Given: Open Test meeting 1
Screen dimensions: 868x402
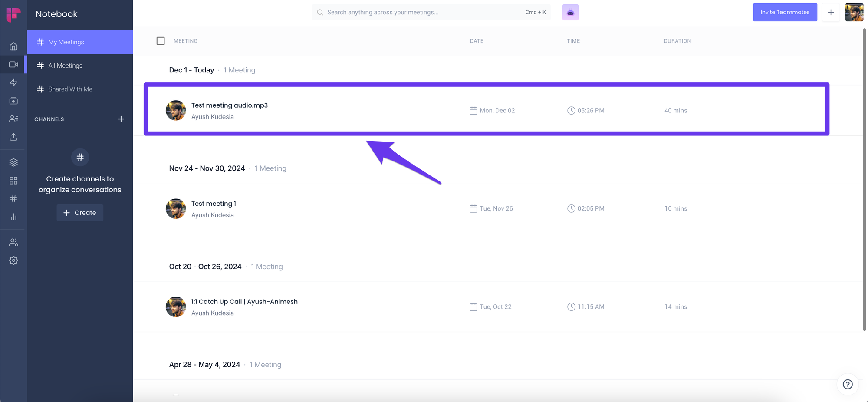Looking at the screenshot, I should click(x=214, y=204).
